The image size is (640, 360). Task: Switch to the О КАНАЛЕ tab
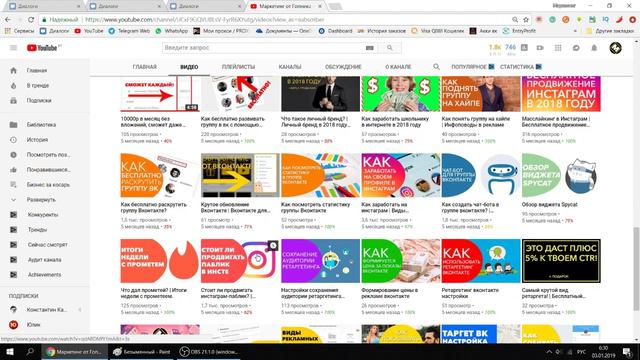point(398,67)
